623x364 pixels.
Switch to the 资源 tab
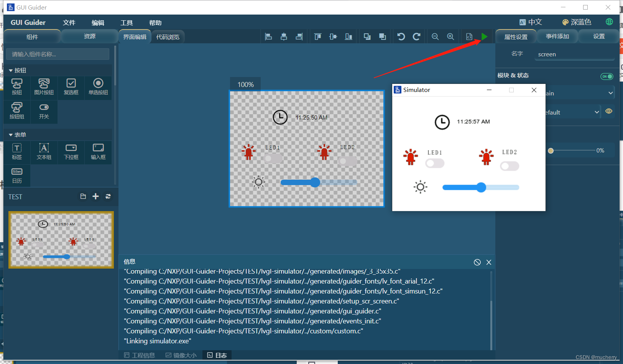(90, 36)
